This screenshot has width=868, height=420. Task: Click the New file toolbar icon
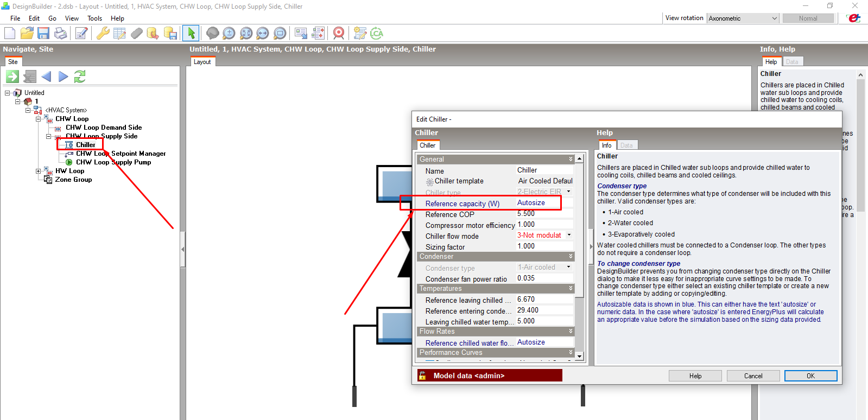point(10,33)
